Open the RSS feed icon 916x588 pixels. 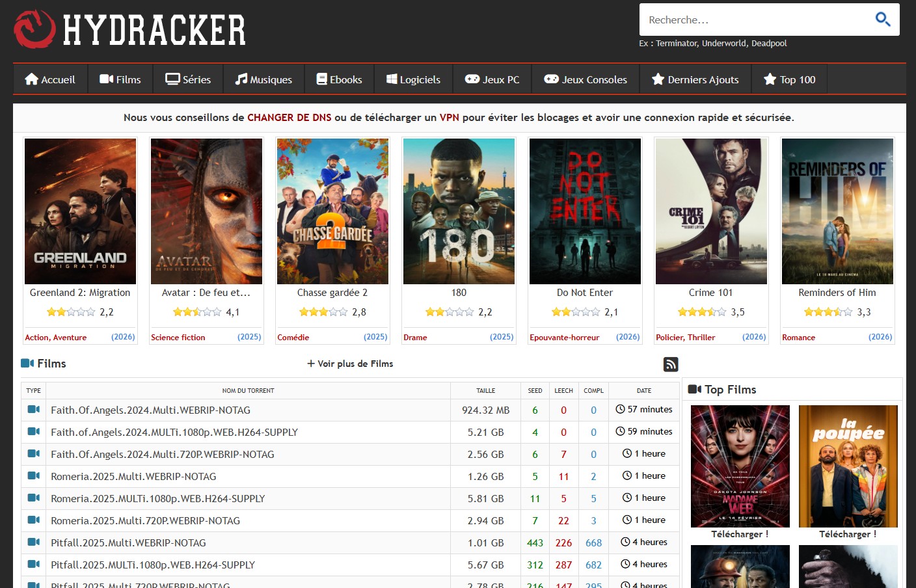coord(671,364)
